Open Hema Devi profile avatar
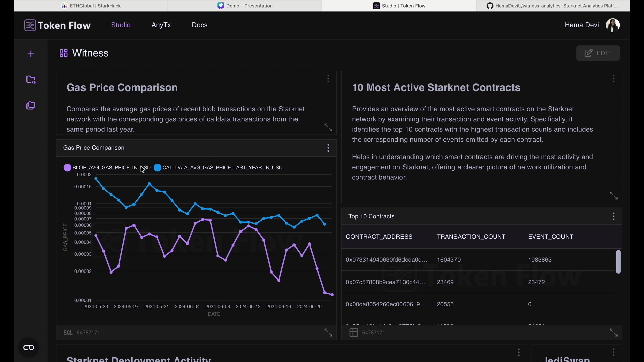 click(x=613, y=25)
